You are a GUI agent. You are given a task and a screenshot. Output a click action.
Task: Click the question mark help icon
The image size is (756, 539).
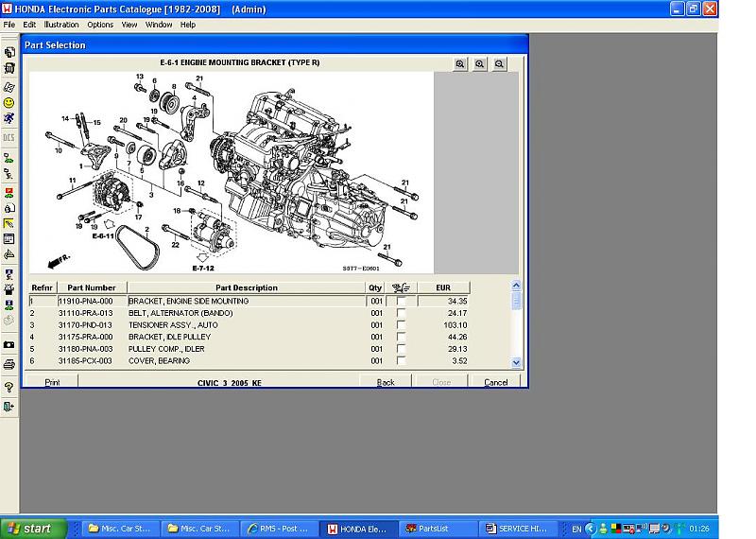tap(9, 387)
